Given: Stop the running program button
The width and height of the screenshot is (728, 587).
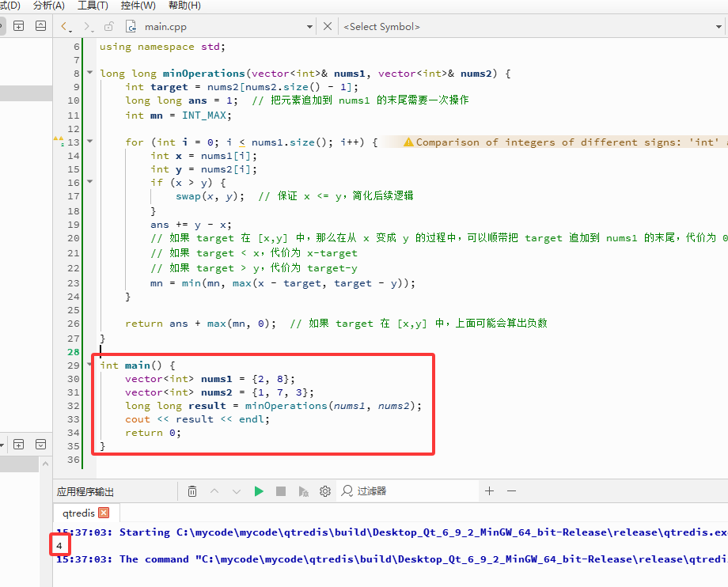Looking at the screenshot, I should (281, 491).
